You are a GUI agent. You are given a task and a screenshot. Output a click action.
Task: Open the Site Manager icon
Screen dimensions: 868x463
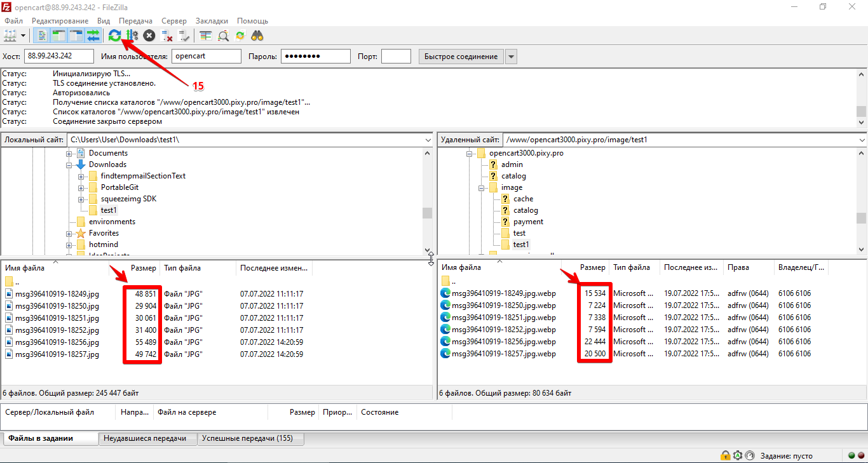10,36
